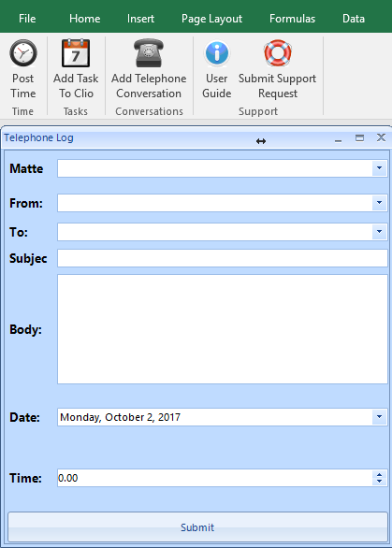Maximize the Telephone Log pane

coord(359,137)
